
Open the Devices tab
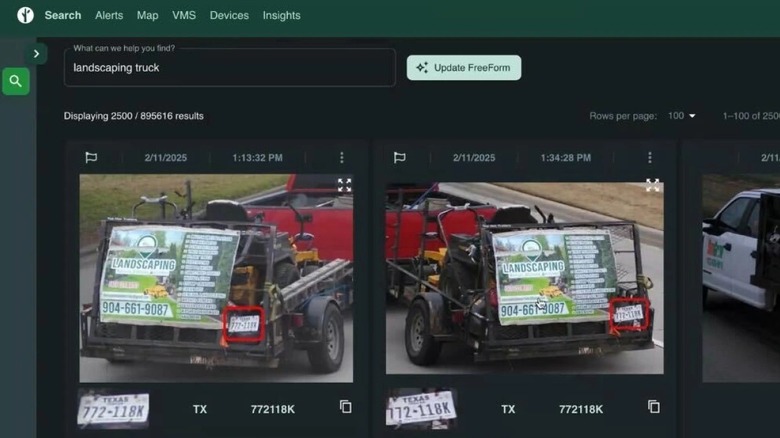tap(229, 15)
